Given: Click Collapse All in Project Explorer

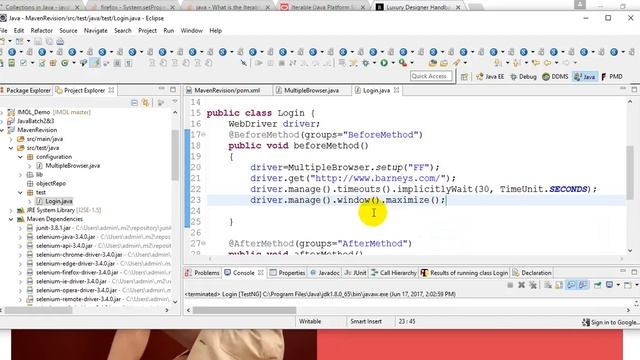Looking at the screenshot, I should click(x=134, y=102).
